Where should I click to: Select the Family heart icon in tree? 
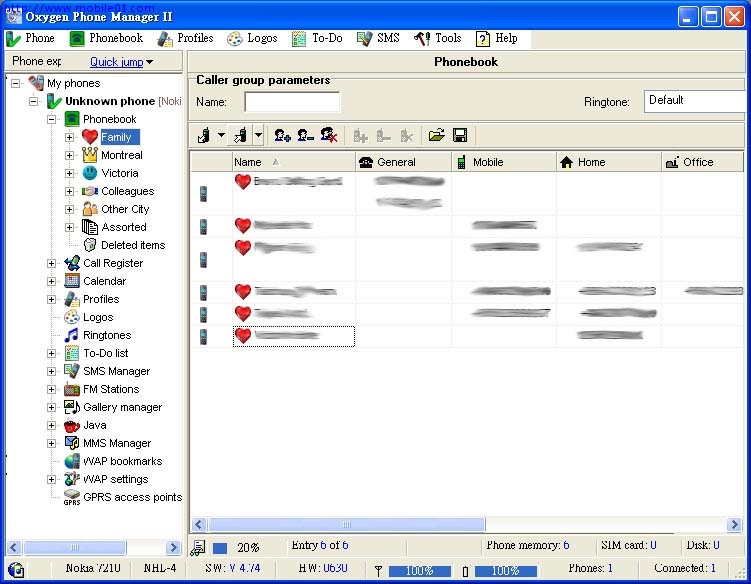[90, 137]
